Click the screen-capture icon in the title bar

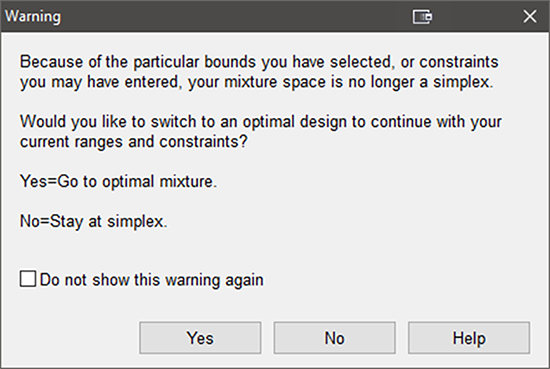tap(422, 16)
